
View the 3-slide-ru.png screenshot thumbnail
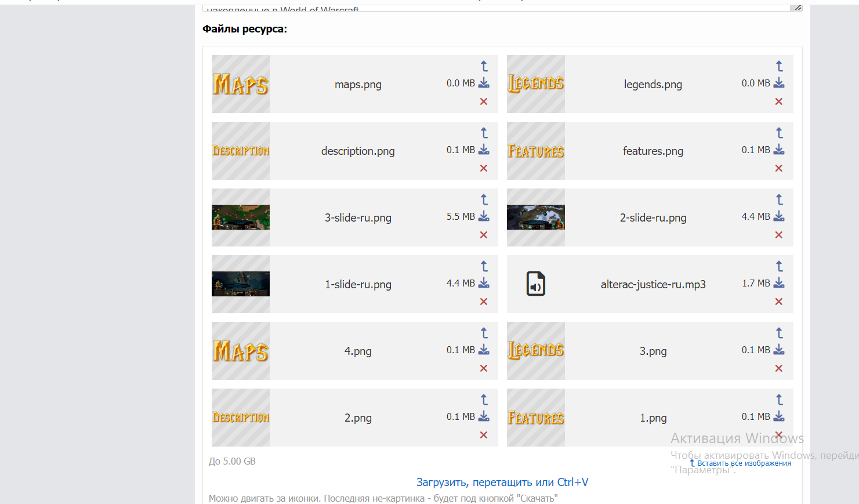tap(241, 217)
